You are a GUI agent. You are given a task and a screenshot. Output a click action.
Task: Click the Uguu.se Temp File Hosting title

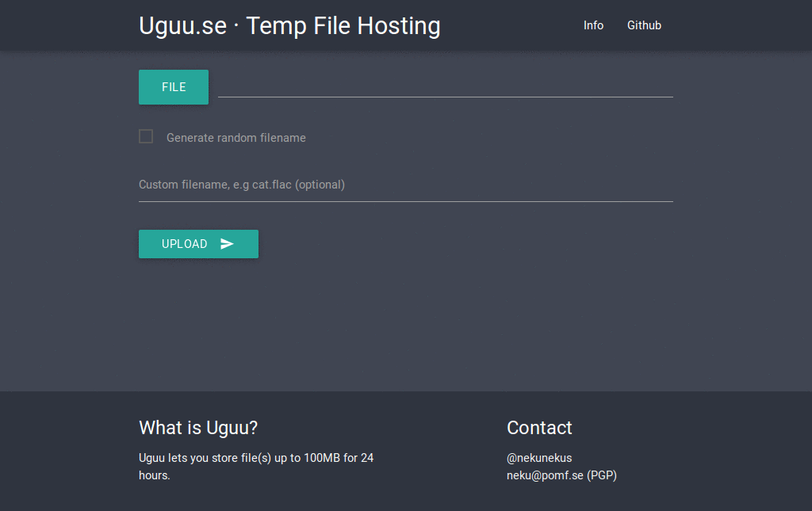pos(289,26)
